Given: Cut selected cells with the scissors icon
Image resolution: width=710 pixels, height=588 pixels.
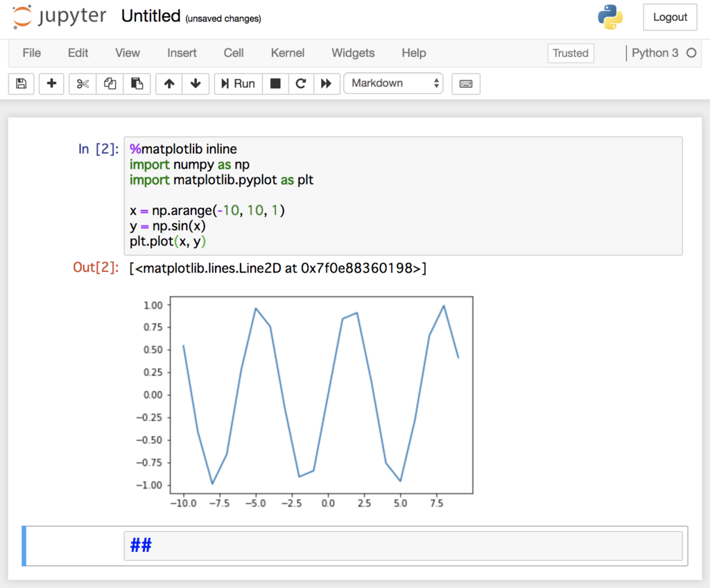Looking at the screenshot, I should [83, 84].
